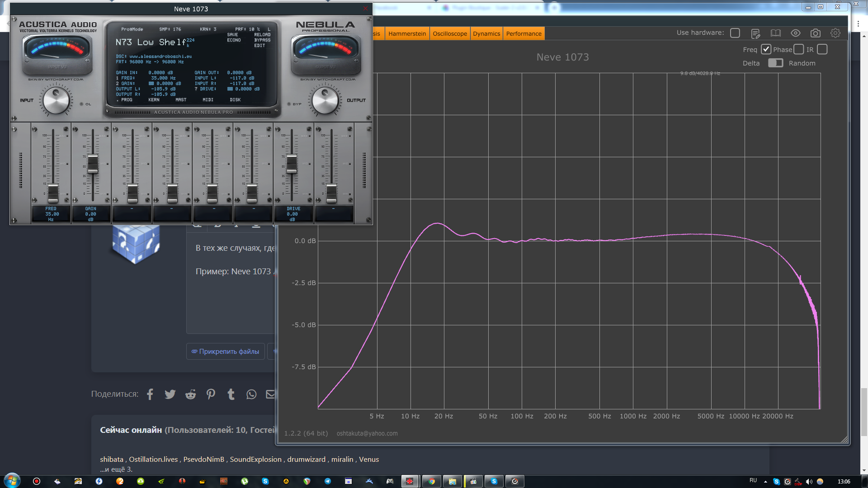Share the post on Pinterest

(x=211, y=394)
